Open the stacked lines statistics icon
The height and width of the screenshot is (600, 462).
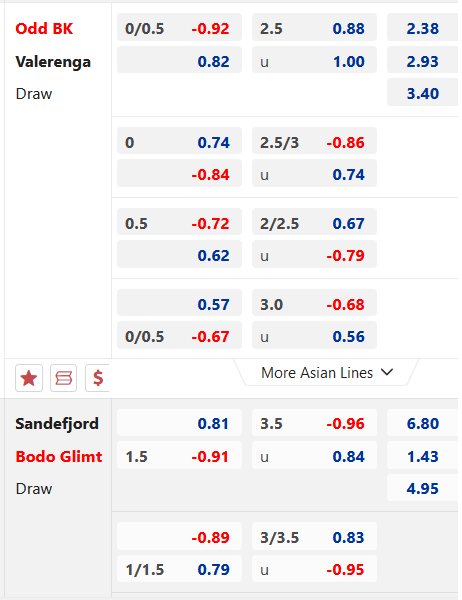[64, 378]
